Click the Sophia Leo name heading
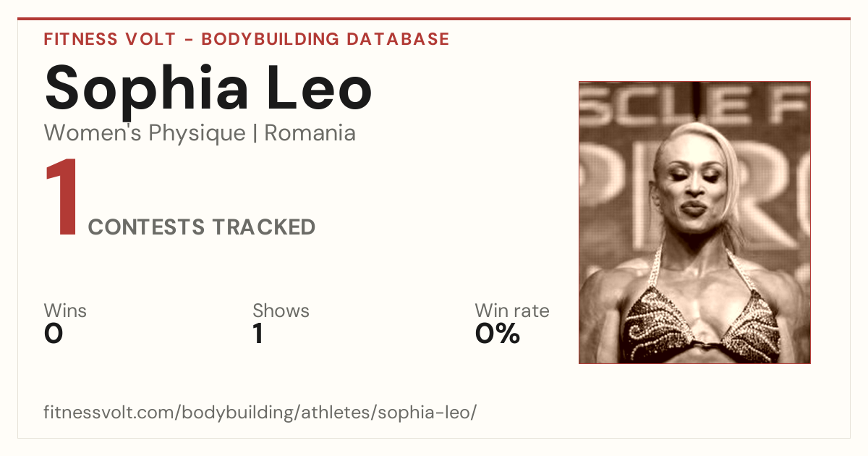Screen dimensions: 868x456 [208, 86]
